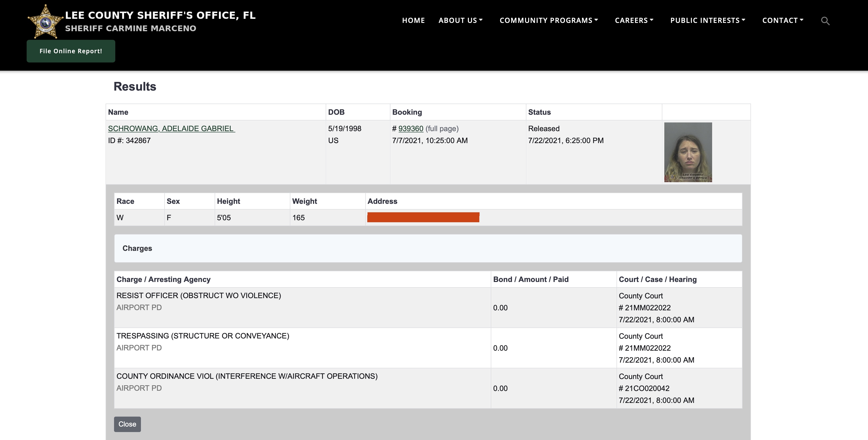Open booking number 939360 link
This screenshot has width=868, height=440.
pos(410,129)
